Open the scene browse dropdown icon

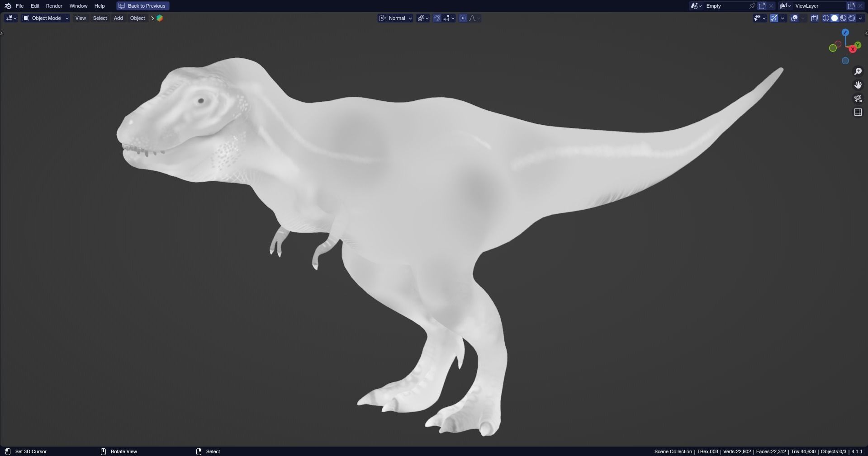coord(696,6)
